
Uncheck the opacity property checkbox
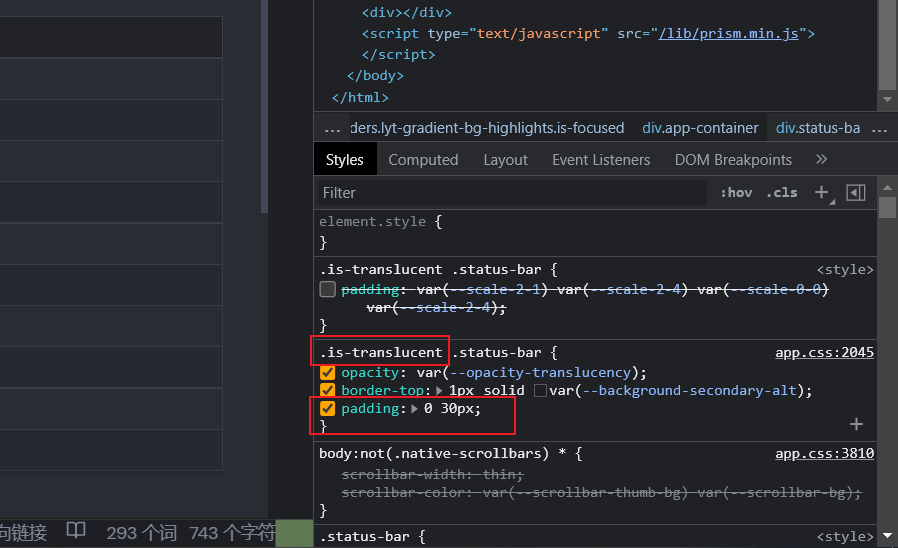point(328,373)
